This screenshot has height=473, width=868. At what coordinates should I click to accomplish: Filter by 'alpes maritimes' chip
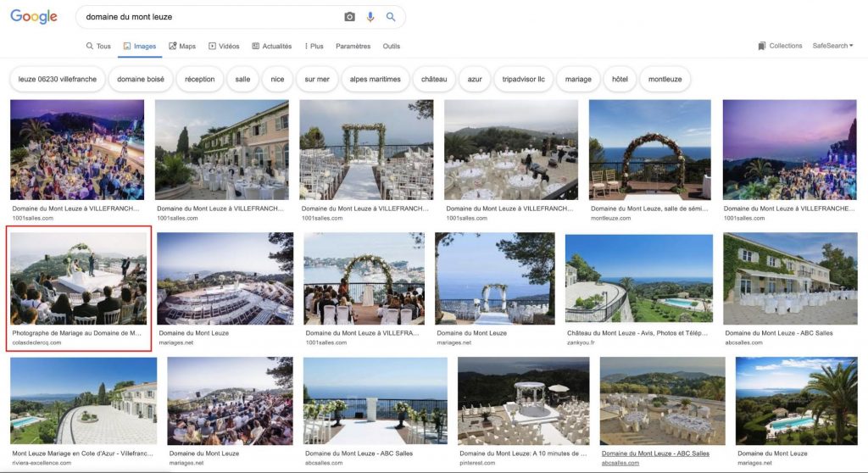(375, 79)
